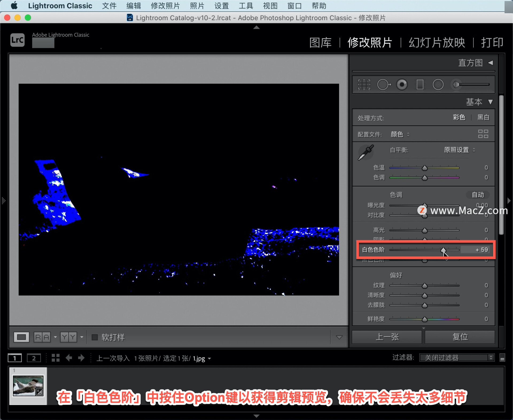
Task: Open the 文件 menu
Action: click(109, 6)
